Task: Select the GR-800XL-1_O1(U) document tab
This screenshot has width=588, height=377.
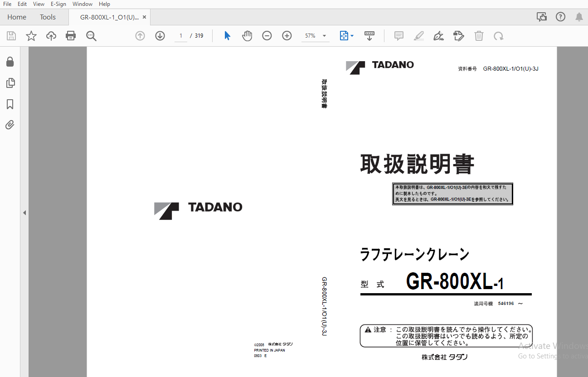Action: point(109,17)
